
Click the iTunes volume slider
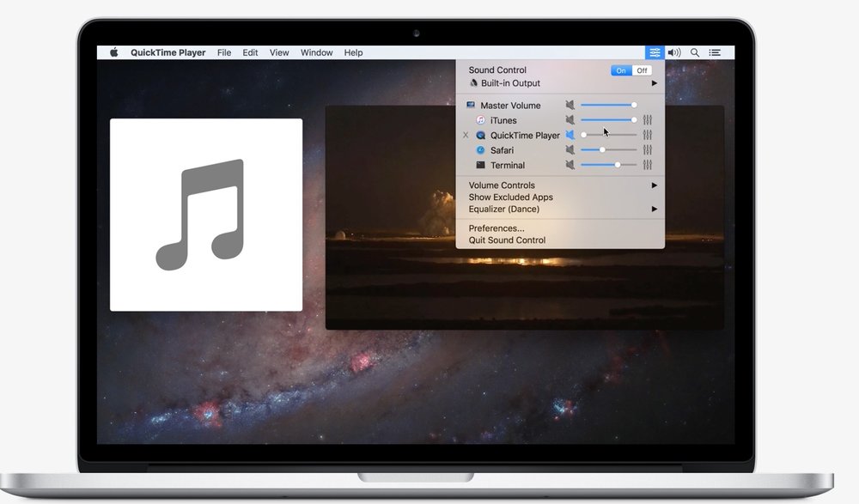click(608, 119)
